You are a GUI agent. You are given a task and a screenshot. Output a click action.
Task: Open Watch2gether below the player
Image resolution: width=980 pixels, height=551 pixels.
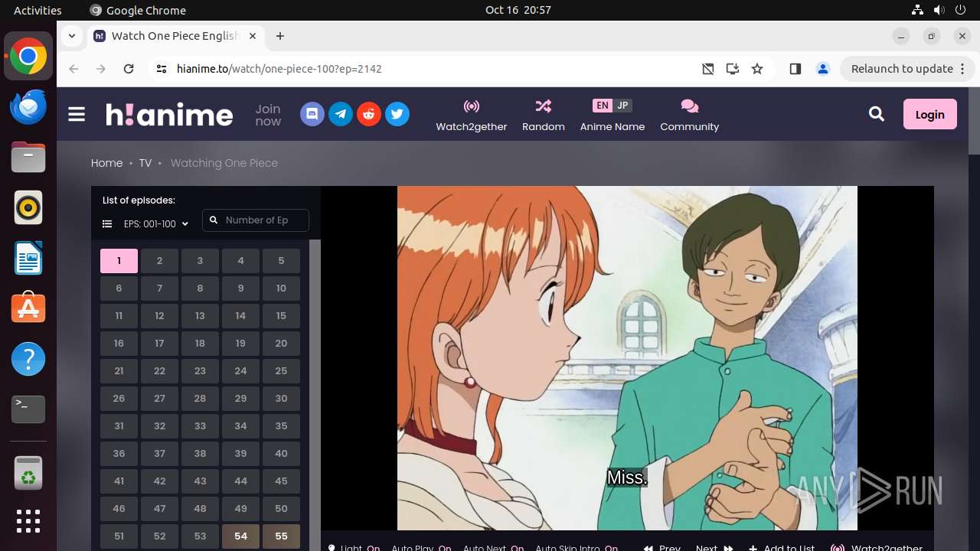tap(877, 548)
